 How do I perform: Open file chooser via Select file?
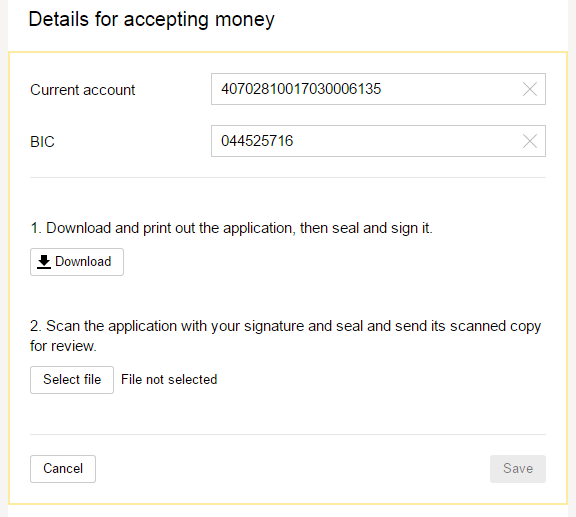point(72,380)
